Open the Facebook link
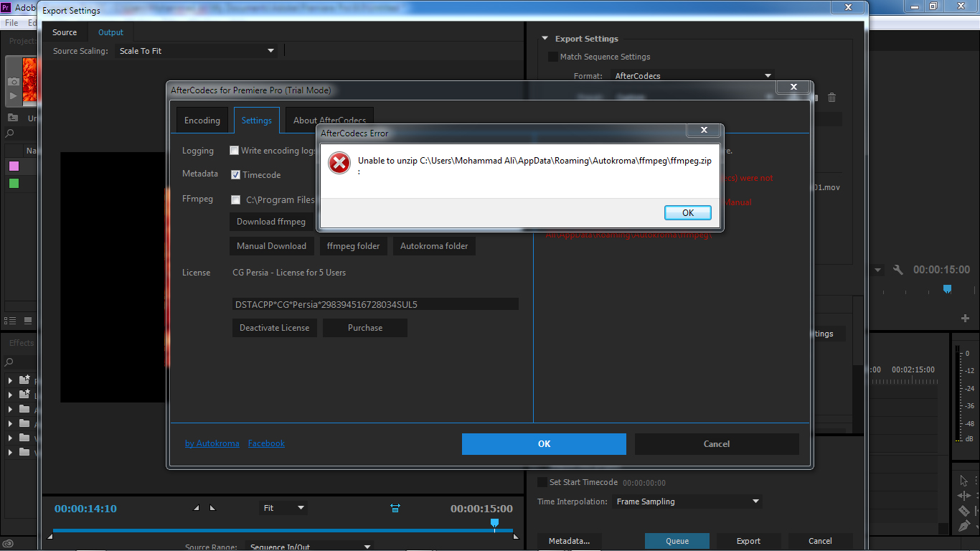 266,443
